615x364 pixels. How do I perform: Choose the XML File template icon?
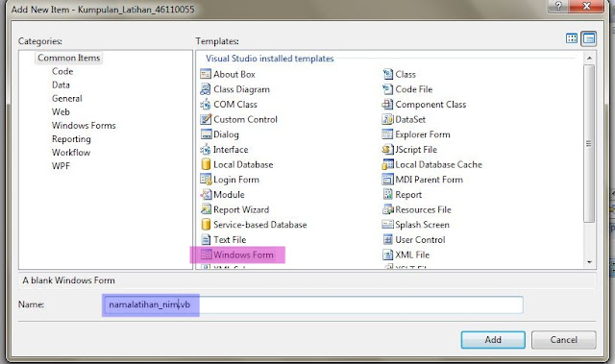pyautogui.click(x=387, y=255)
